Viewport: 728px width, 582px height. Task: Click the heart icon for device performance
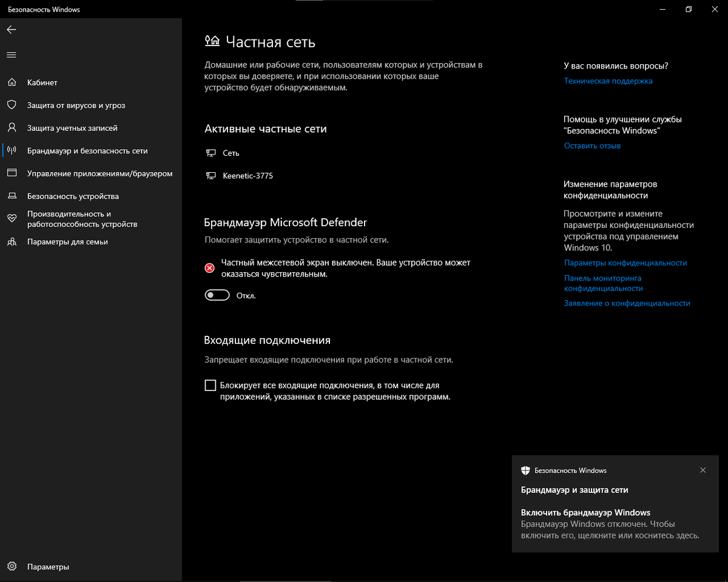[x=12, y=219]
